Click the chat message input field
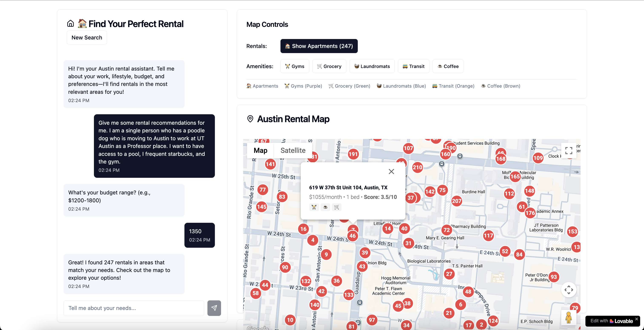This screenshot has width=644, height=330. [x=134, y=308]
